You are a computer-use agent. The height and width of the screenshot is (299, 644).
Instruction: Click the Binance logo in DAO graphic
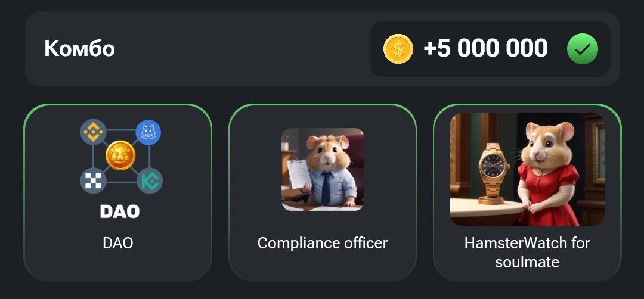coord(93,132)
